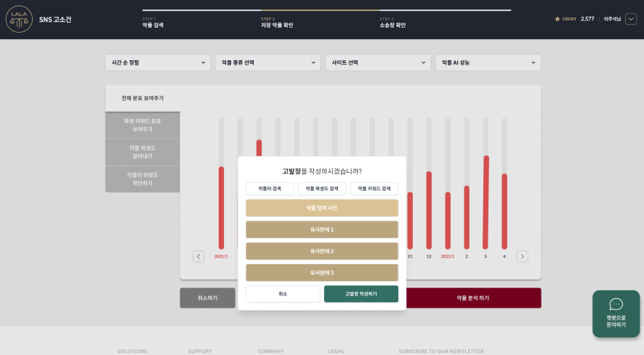The width and height of the screenshot is (644, 355).
Task: Click the red bar for month 3
Action: 486,202
